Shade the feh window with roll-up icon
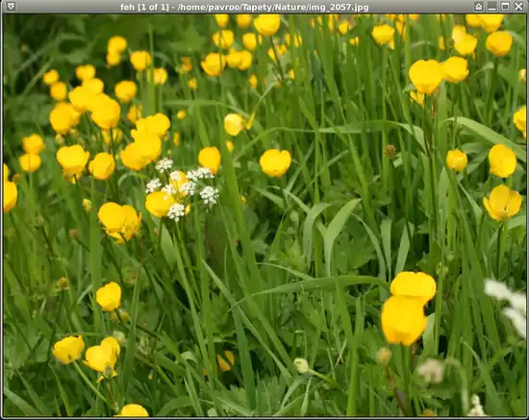The width and height of the screenshot is (529, 420). pyautogui.click(x=479, y=7)
